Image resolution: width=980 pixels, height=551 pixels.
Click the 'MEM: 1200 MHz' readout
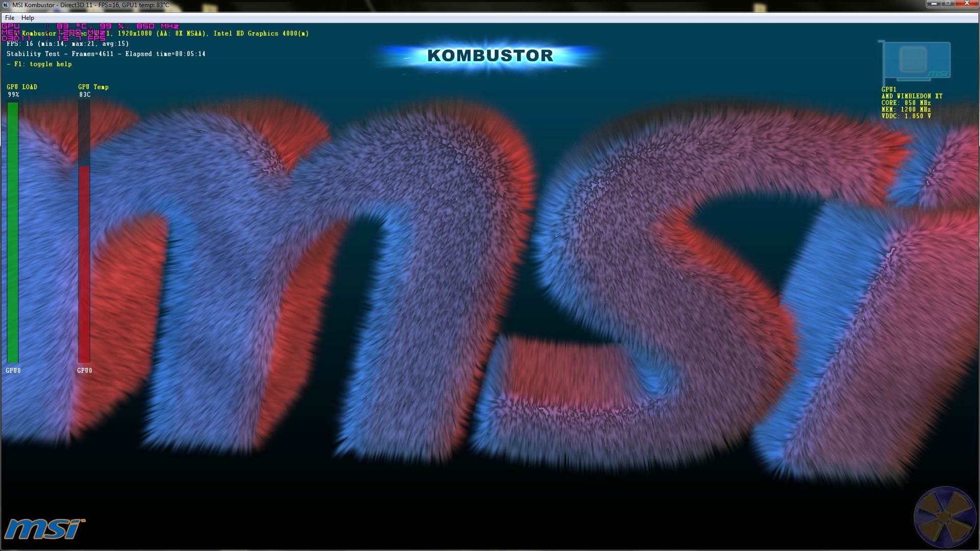[x=906, y=109]
